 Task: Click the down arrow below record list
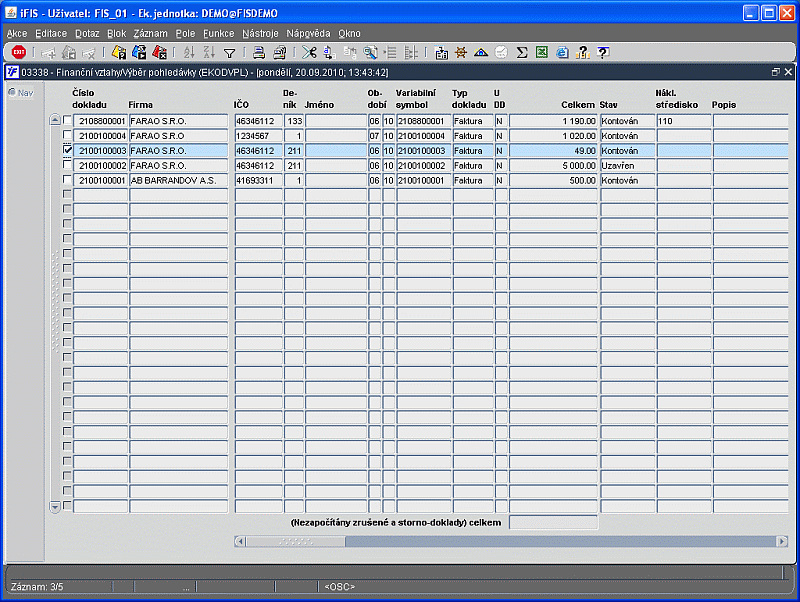tap(55, 507)
